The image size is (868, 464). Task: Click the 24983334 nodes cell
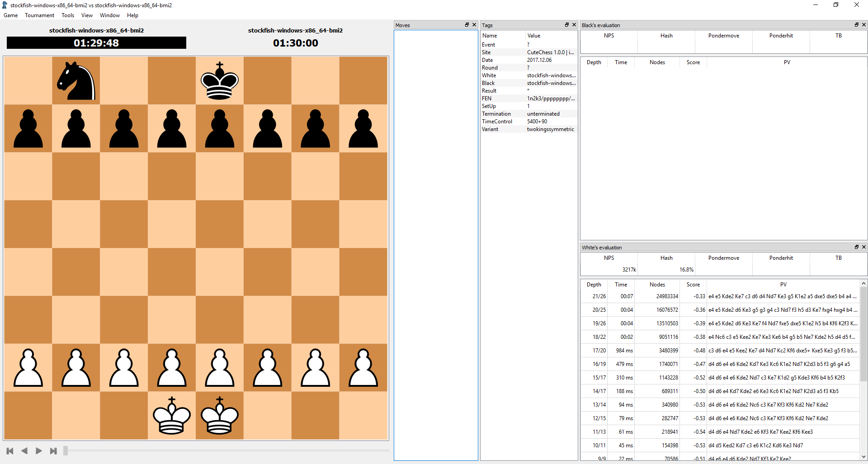657,296
